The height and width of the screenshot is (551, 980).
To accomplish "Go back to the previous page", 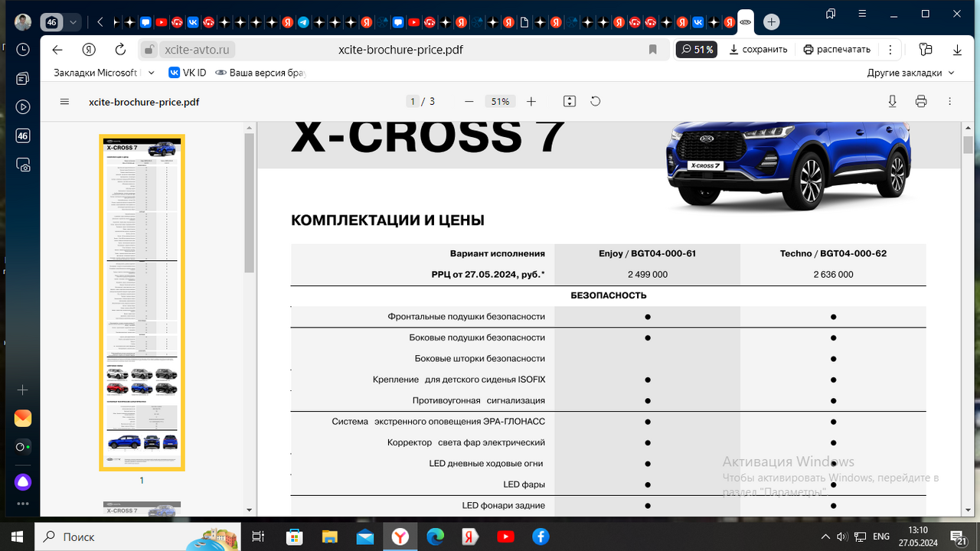I will tap(57, 50).
